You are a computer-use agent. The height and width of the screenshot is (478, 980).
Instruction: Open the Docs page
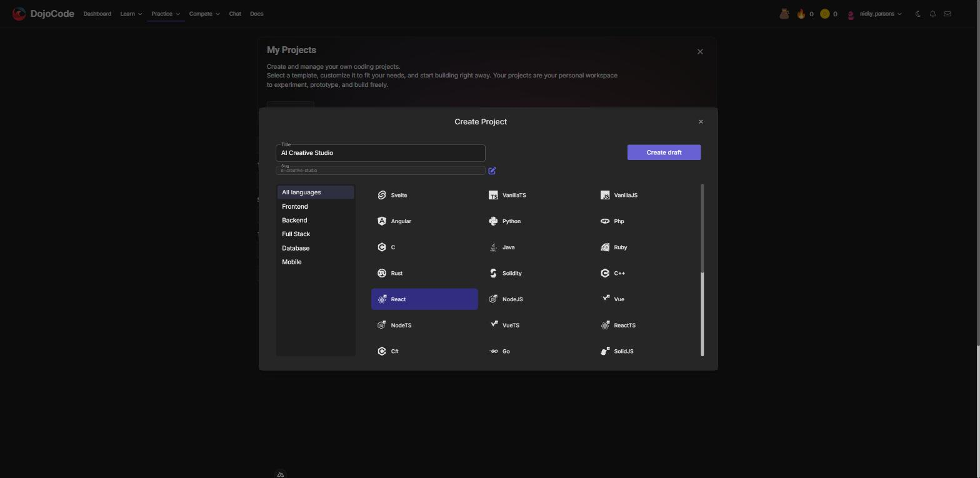click(x=257, y=14)
